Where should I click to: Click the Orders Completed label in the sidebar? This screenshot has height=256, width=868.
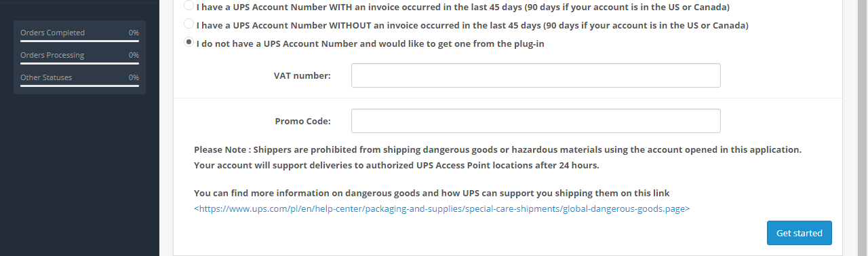[52, 33]
